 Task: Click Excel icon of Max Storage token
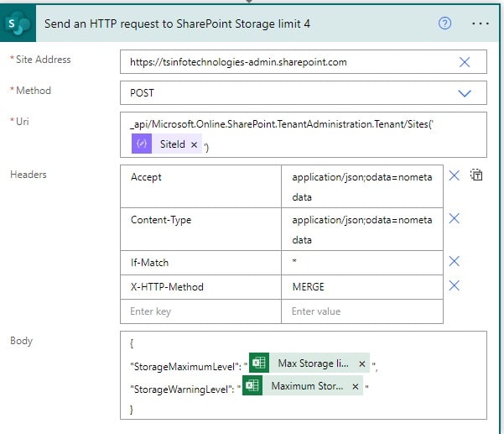[x=259, y=363]
